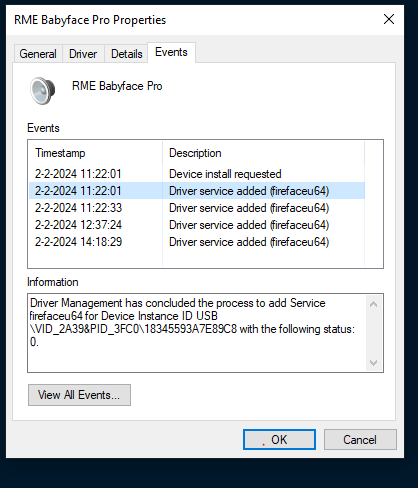418x488 pixels.
Task: Select the Device install requested event
Action: [x=197, y=174]
